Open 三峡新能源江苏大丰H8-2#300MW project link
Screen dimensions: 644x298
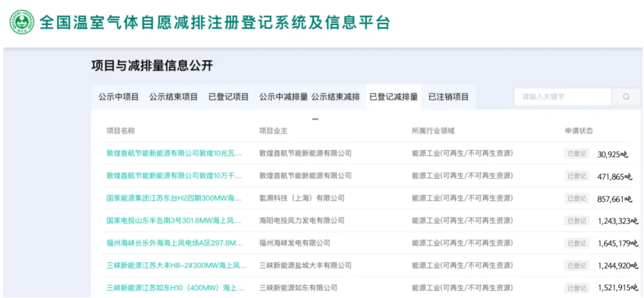coord(177,266)
